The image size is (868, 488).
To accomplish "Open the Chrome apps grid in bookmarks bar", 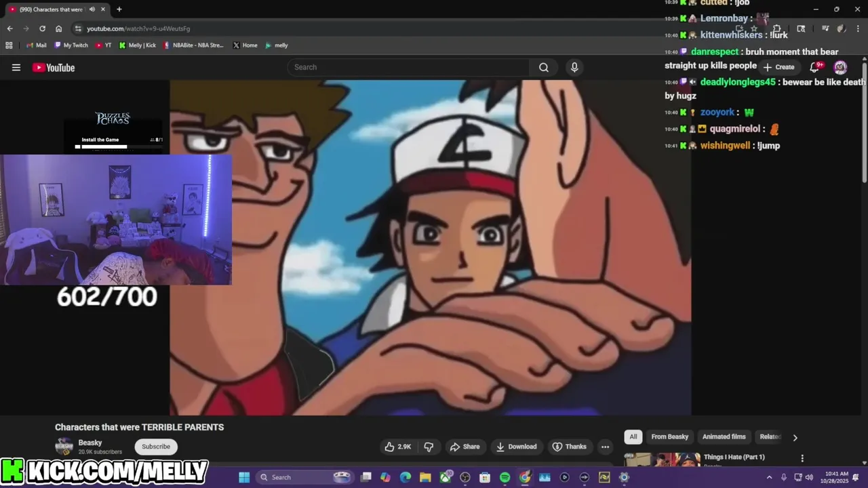I will pyautogui.click(x=9, y=45).
